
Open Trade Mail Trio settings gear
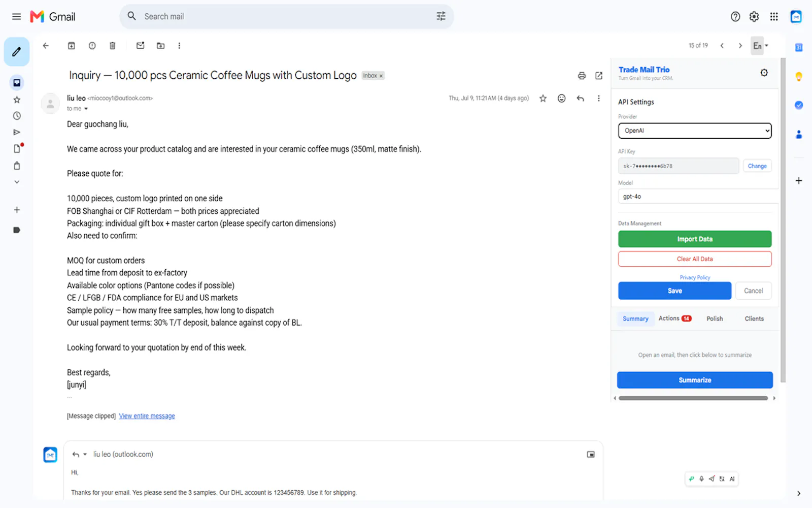tap(764, 73)
